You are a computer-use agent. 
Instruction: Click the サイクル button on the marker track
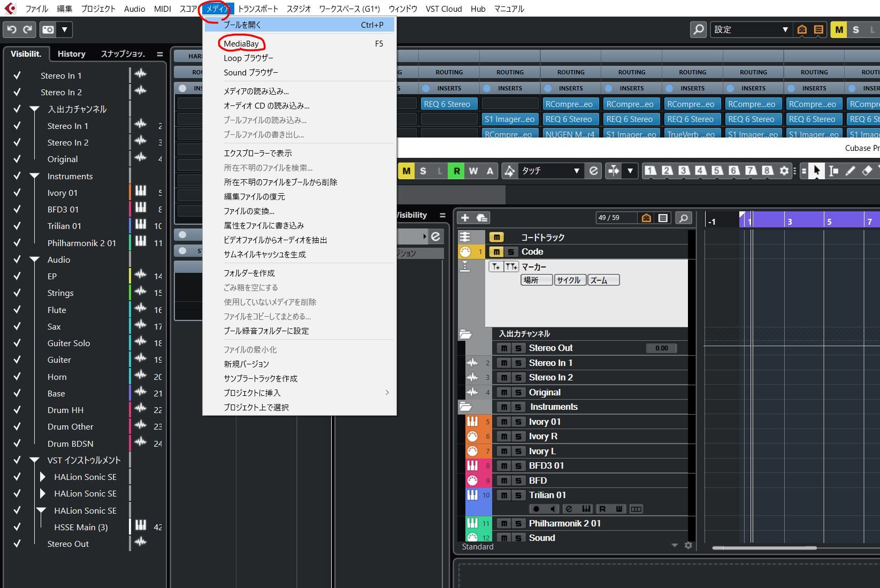[570, 280]
